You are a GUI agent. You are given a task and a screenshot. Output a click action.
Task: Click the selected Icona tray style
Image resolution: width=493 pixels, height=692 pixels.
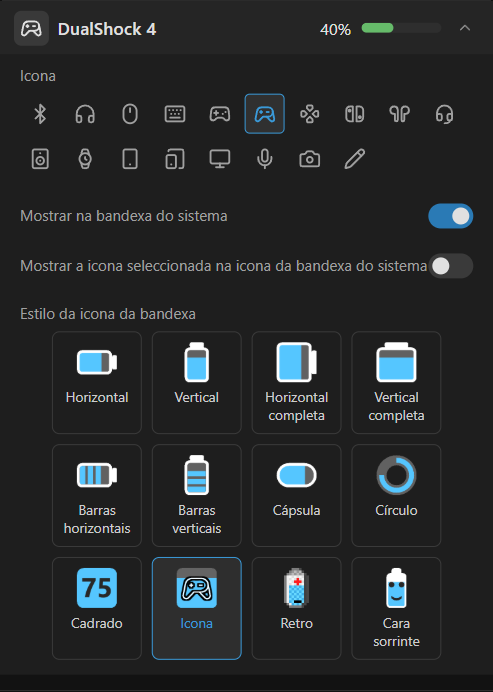197,609
